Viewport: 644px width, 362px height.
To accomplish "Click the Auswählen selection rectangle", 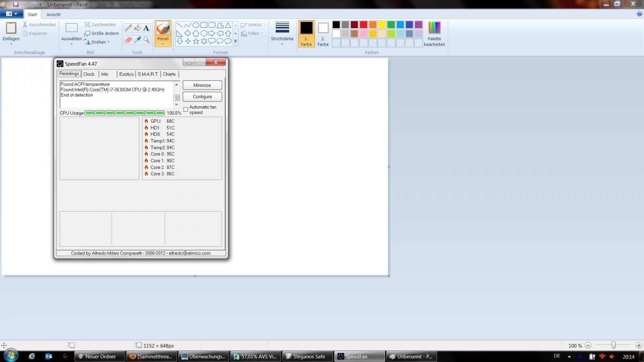I will pyautogui.click(x=72, y=28).
